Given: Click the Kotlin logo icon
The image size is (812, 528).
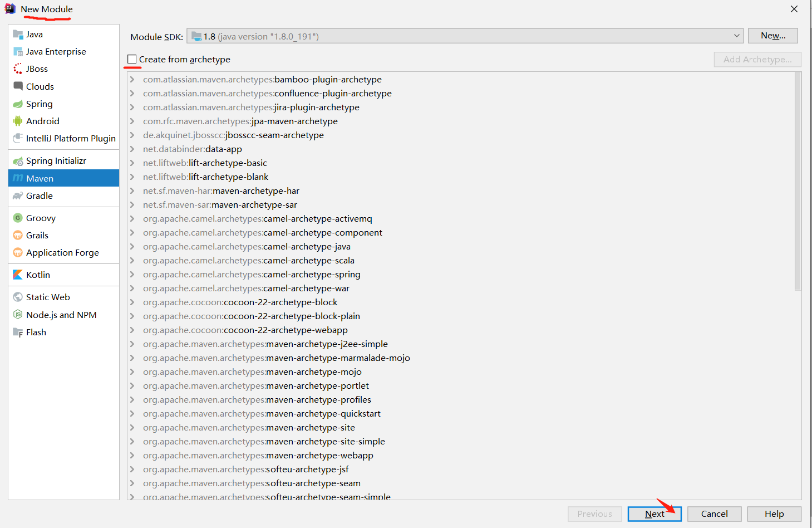Looking at the screenshot, I should tap(18, 275).
